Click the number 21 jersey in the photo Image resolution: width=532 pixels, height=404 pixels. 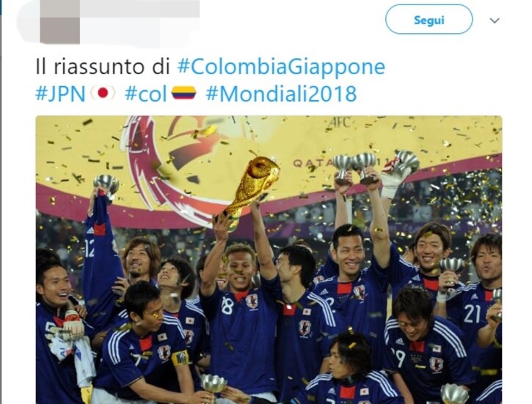[x=472, y=314]
